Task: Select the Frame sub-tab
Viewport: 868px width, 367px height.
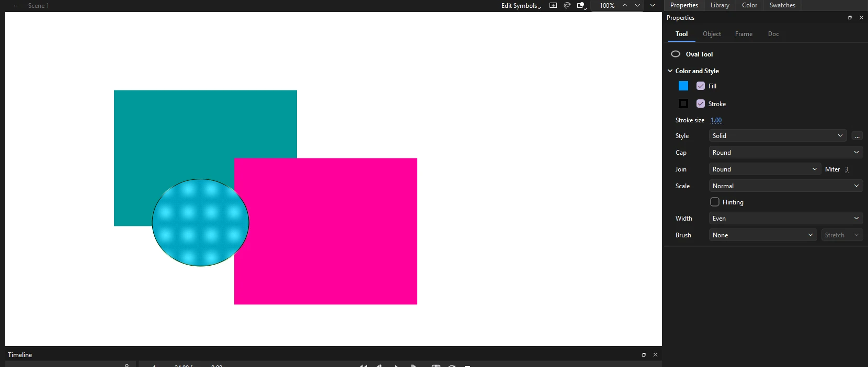Action: pos(744,34)
